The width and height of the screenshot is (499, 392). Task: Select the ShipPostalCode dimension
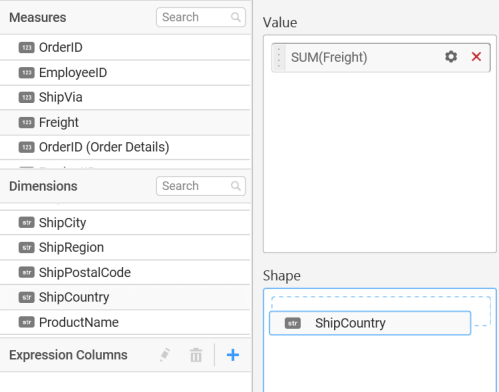point(125,272)
